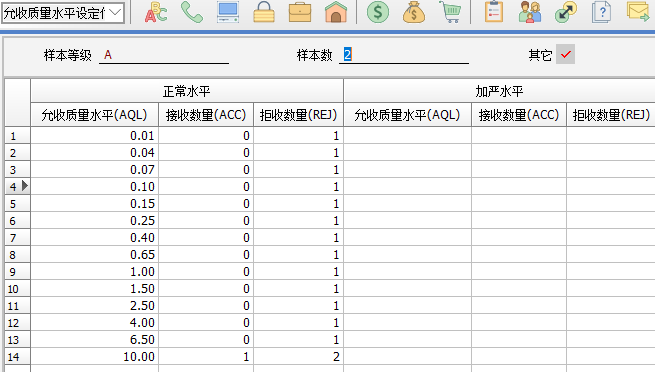This screenshot has height=372, width=655.
Task: Open the briefcase toolbar icon
Action: click(x=300, y=12)
